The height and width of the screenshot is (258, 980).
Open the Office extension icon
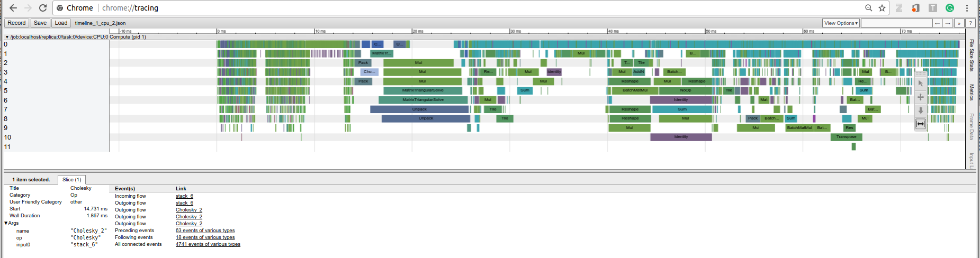click(x=915, y=8)
